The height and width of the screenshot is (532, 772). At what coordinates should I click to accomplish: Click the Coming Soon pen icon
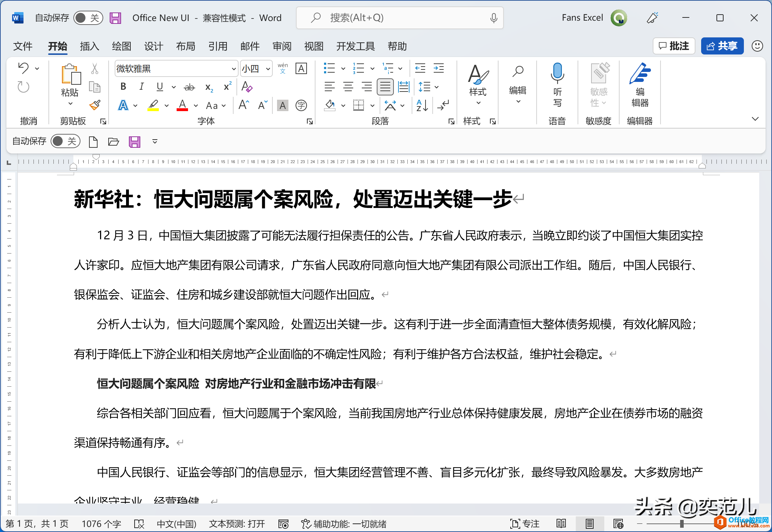pos(652,18)
